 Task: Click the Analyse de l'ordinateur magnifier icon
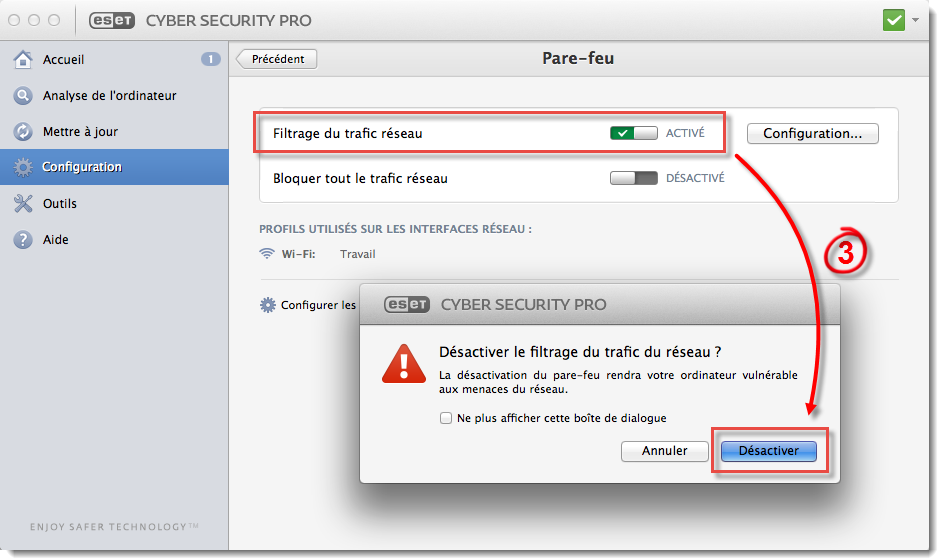23,96
